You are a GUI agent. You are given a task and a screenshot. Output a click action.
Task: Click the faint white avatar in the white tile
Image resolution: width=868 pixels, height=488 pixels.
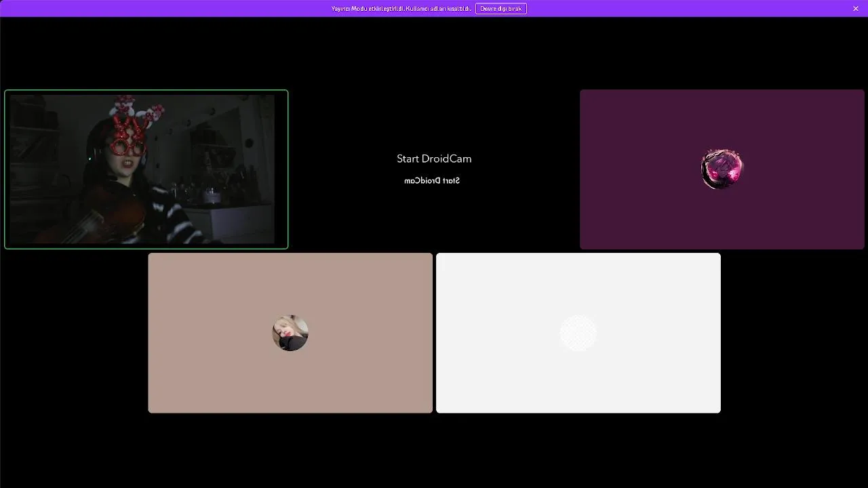(578, 333)
